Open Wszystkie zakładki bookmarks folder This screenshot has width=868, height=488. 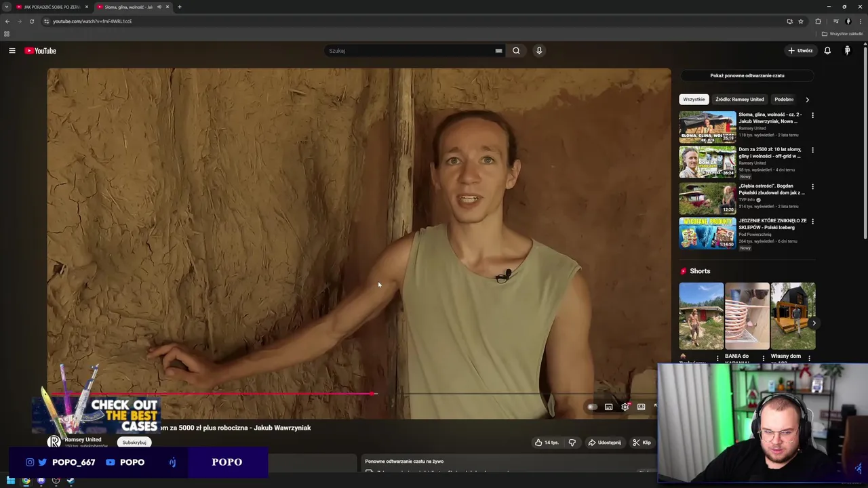pos(843,34)
